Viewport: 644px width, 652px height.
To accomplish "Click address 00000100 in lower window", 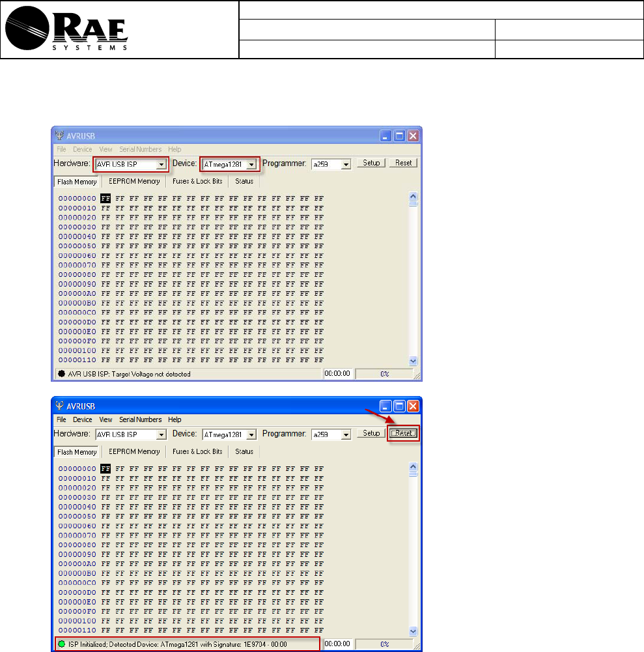I will point(77,621).
